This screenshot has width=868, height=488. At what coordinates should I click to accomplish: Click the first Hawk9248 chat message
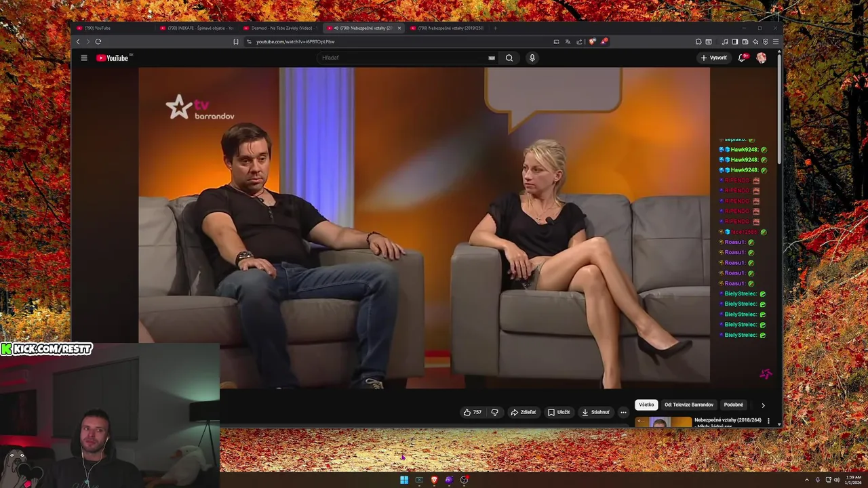(743, 150)
